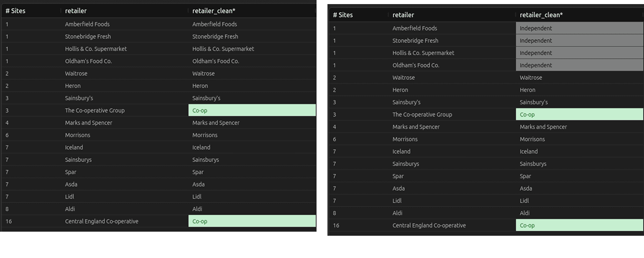Click the Amberfield Foods retailer_clean cell in the left table

[x=215, y=24]
